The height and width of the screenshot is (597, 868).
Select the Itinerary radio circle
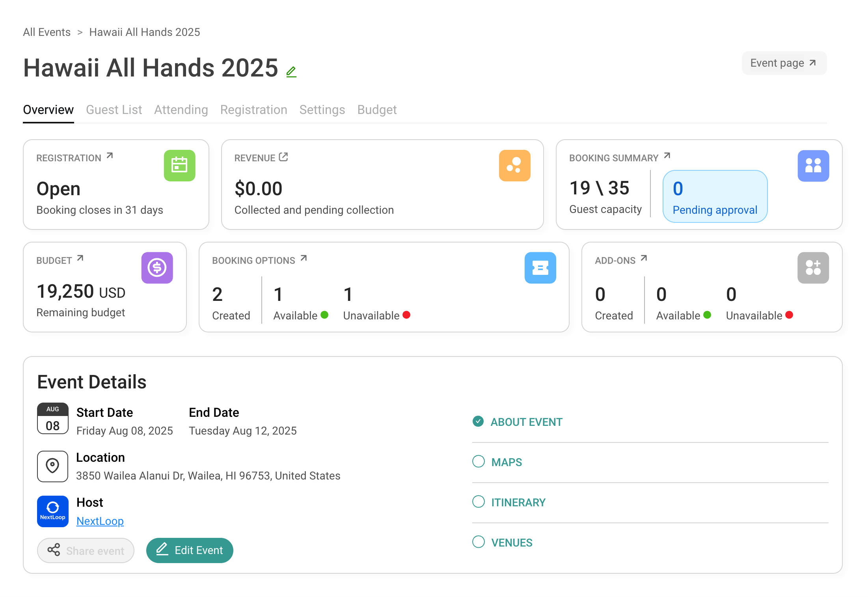pyautogui.click(x=478, y=502)
